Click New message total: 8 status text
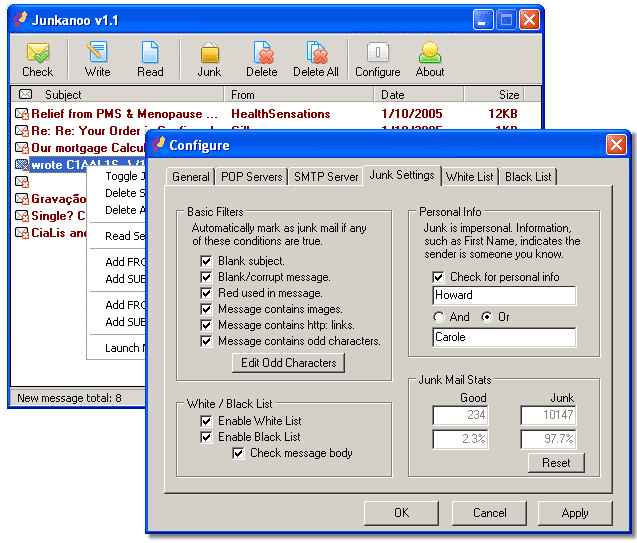This screenshot has height=543, width=637. 69,398
